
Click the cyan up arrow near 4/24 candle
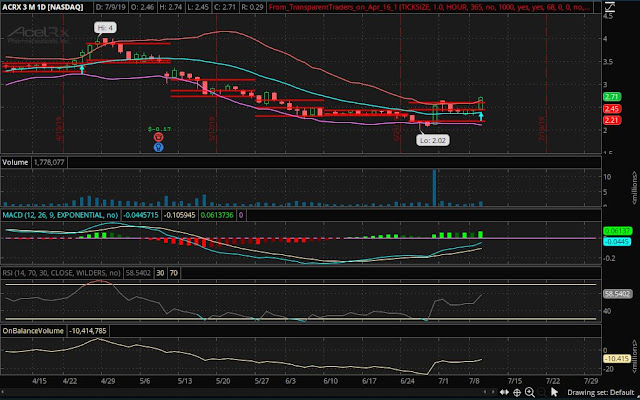pyautogui.click(x=82, y=69)
